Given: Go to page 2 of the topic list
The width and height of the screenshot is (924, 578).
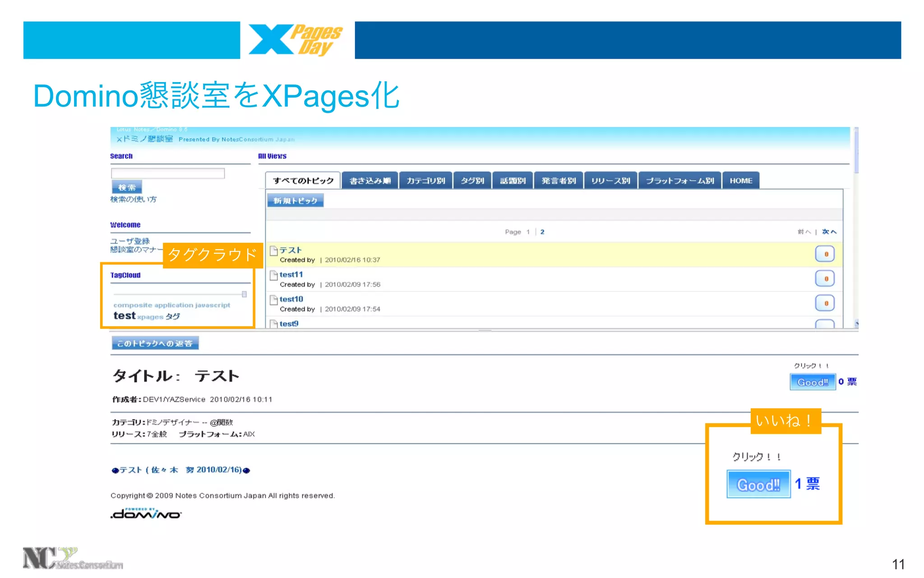Looking at the screenshot, I should pyautogui.click(x=542, y=232).
